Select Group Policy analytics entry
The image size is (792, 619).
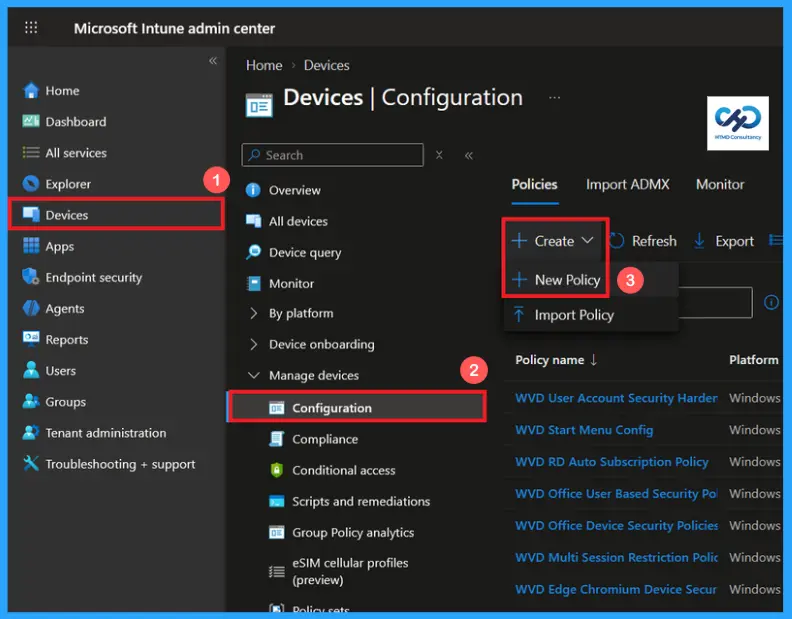point(353,533)
